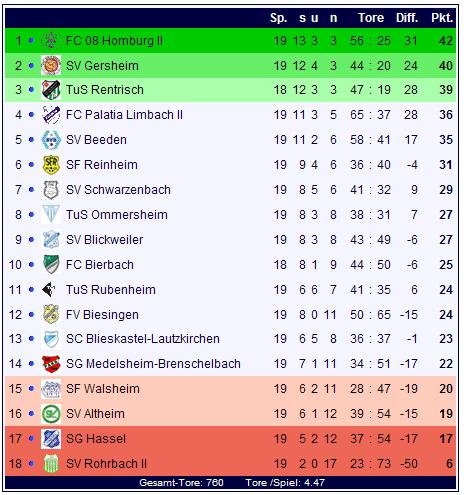Image resolution: width=464 pixels, height=495 pixels.
Task: Click the blue dot beside rank 7
Action: coord(31,190)
